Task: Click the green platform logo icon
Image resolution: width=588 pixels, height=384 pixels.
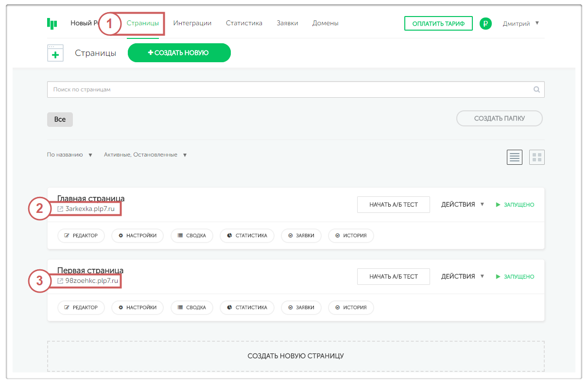Action: click(x=52, y=23)
